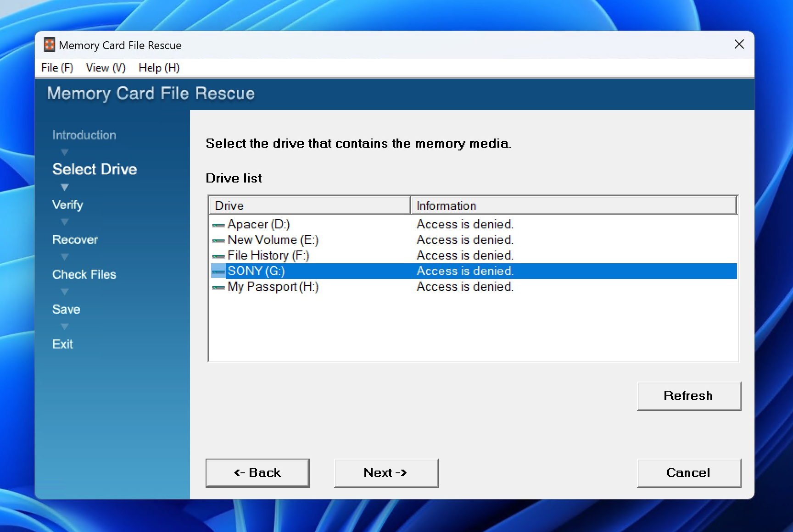
Task: Click 'Access is denied.' in the SONY (G:) row
Action: click(465, 271)
